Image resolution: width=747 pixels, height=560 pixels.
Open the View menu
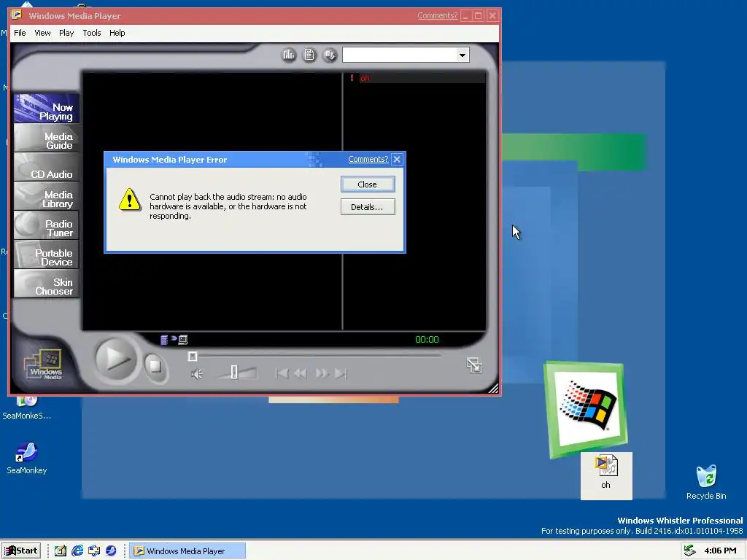click(x=42, y=33)
